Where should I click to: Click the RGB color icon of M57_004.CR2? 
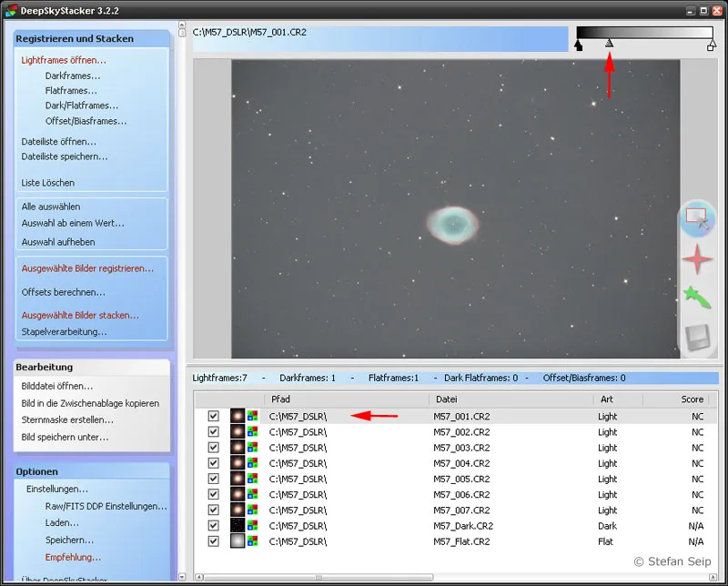[253, 463]
